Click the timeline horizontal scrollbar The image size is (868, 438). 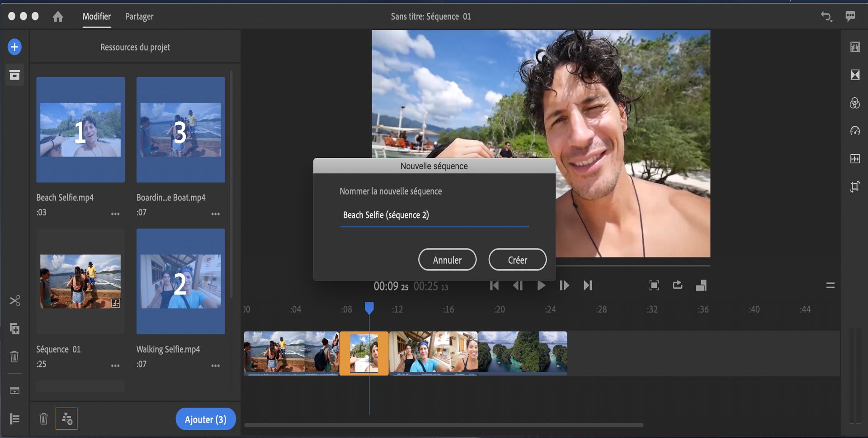(443, 425)
